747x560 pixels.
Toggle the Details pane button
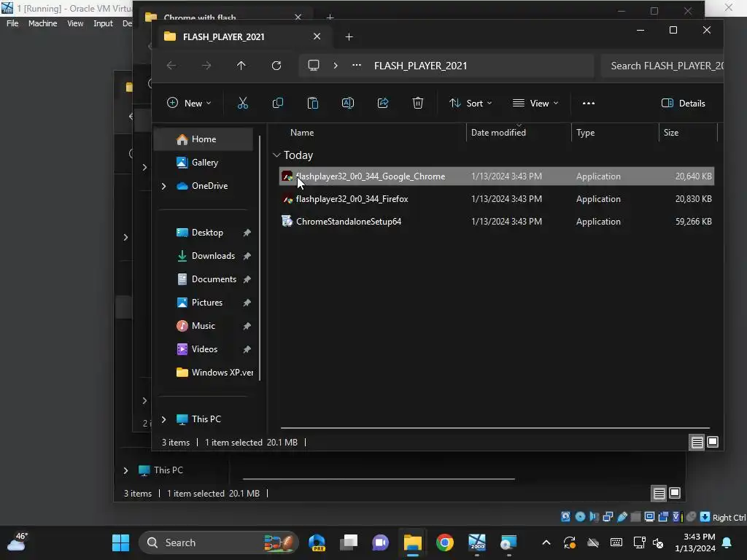coord(683,103)
